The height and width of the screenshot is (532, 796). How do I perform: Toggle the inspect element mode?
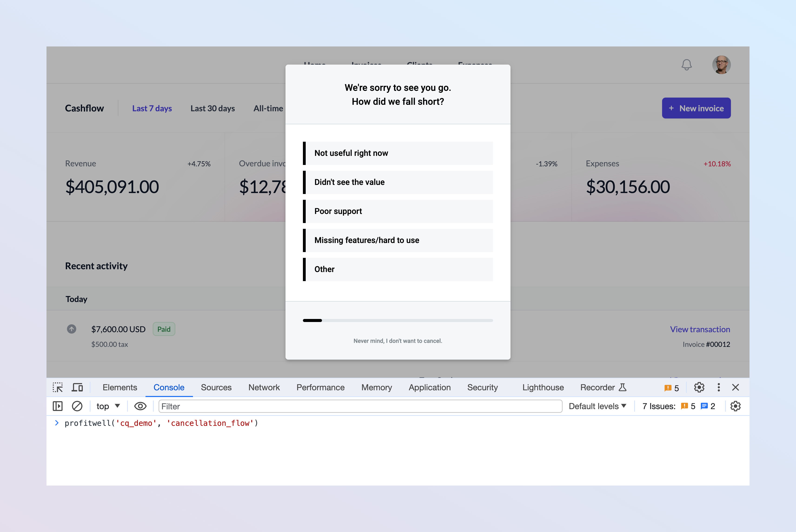point(57,387)
